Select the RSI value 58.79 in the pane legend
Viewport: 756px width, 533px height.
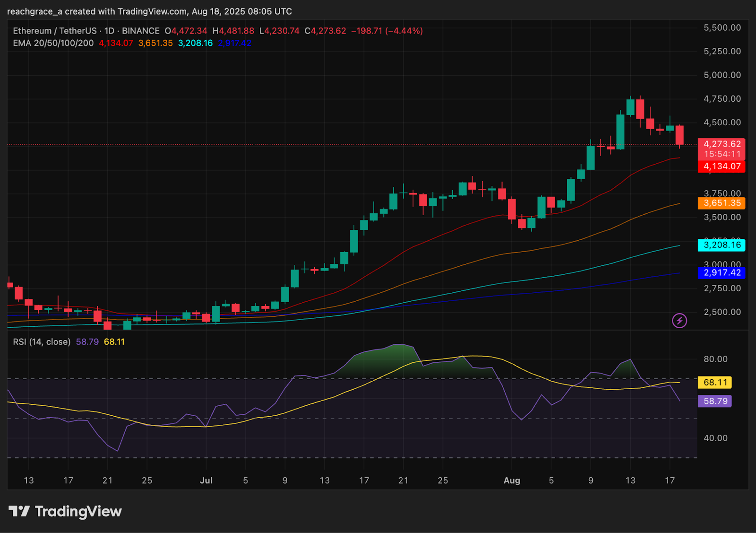coord(87,341)
